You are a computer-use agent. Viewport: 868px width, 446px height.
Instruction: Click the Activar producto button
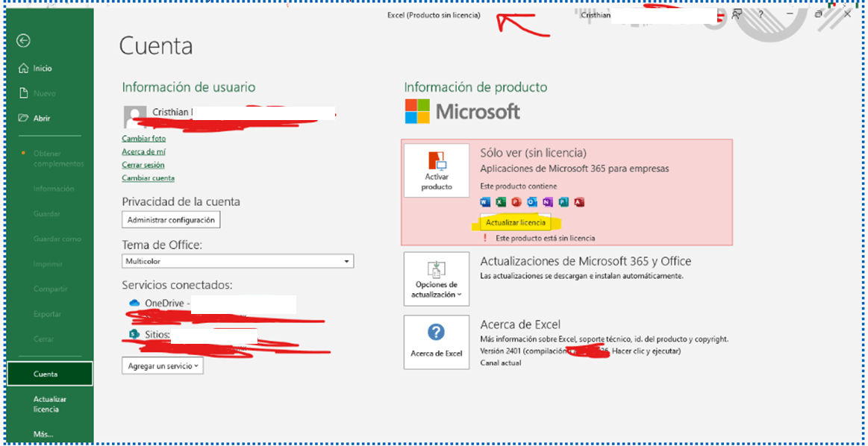[436, 171]
